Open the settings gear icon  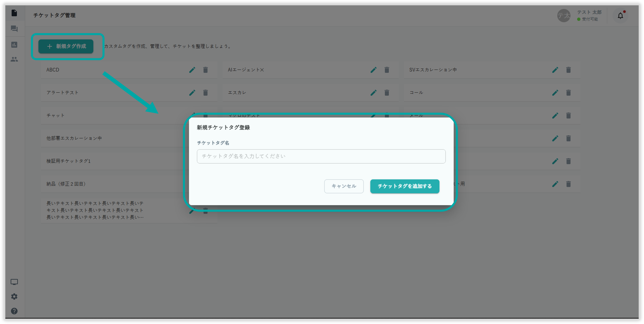click(x=14, y=297)
